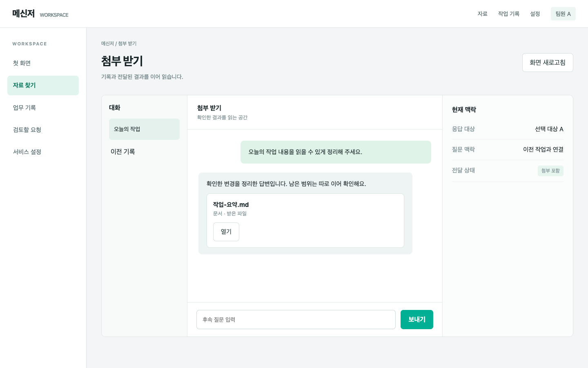Click the 기록과 전달된 결과를 이어 읽습니다 description
Image resolution: width=588 pixels, height=368 pixels.
tap(142, 77)
